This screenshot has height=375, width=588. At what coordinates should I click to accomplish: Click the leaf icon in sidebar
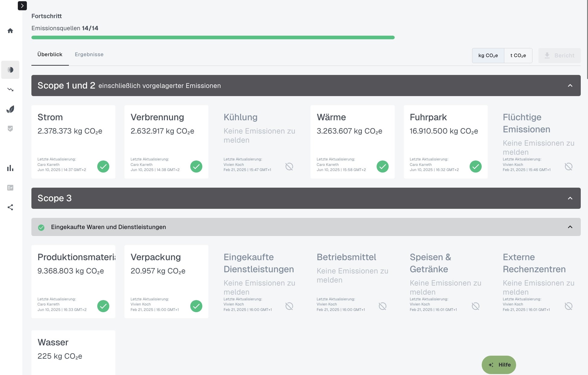point(10,109)
